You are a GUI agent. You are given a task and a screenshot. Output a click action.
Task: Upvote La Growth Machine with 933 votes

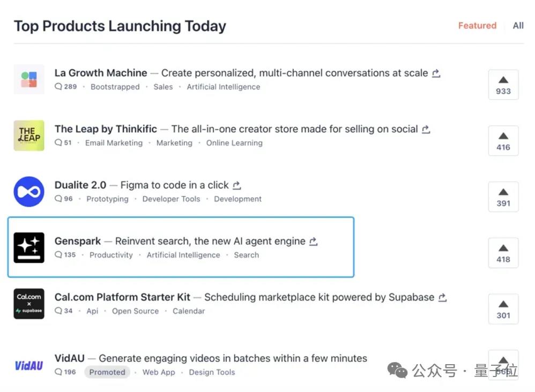point(503,85)
